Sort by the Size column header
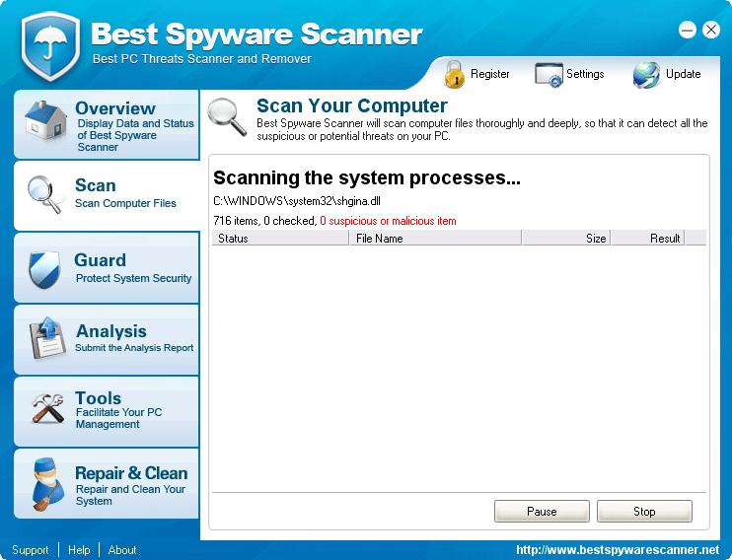The height and width of the screenshot is (560, 732). [566, 238]
